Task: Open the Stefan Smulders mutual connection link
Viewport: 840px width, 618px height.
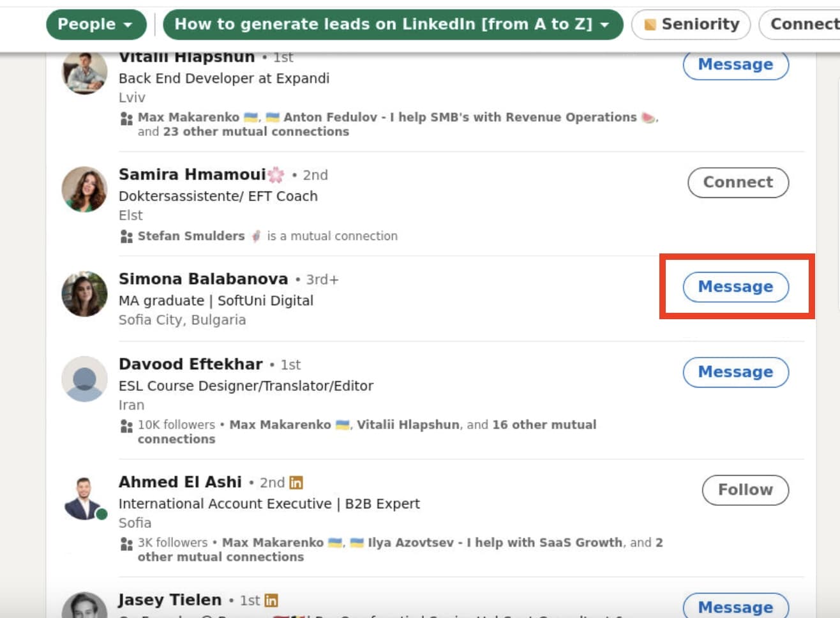Action: (191, 236)
